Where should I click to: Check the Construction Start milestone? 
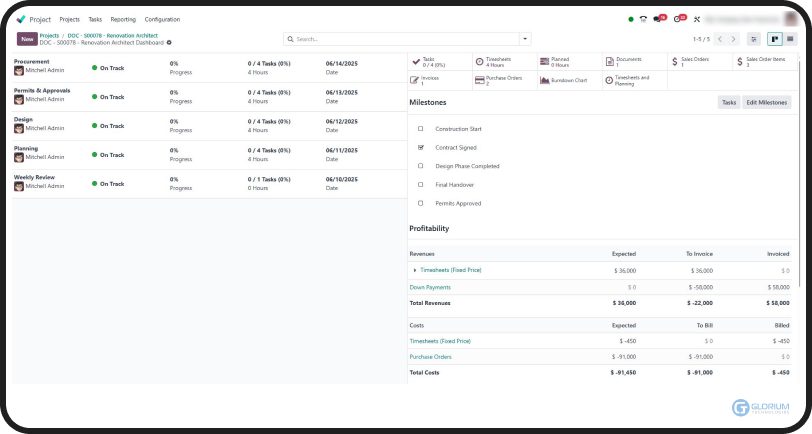tap(420, 129)
